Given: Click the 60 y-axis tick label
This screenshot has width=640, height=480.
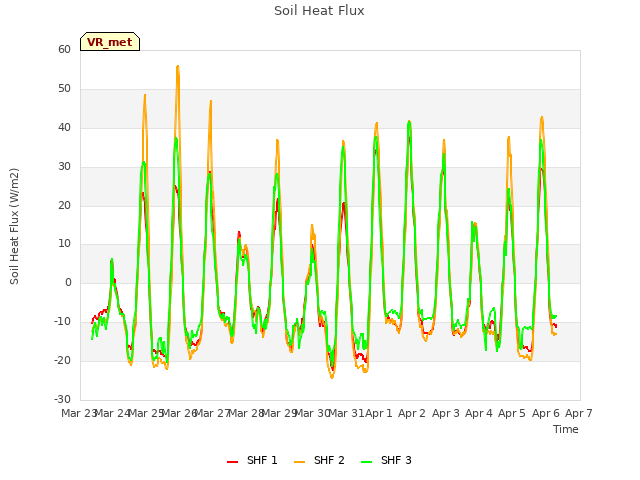Looking at the screenshot, I should (64, 49).
